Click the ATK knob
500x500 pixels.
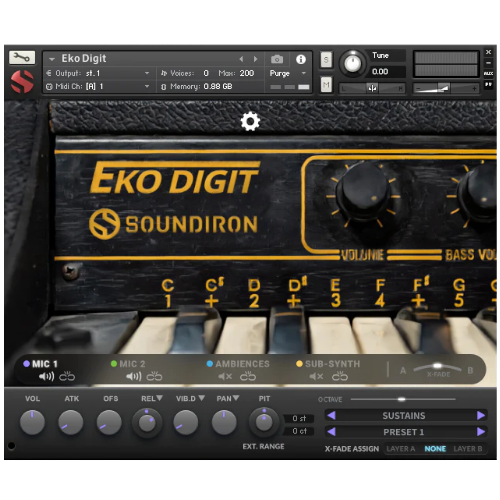[71, 422]
